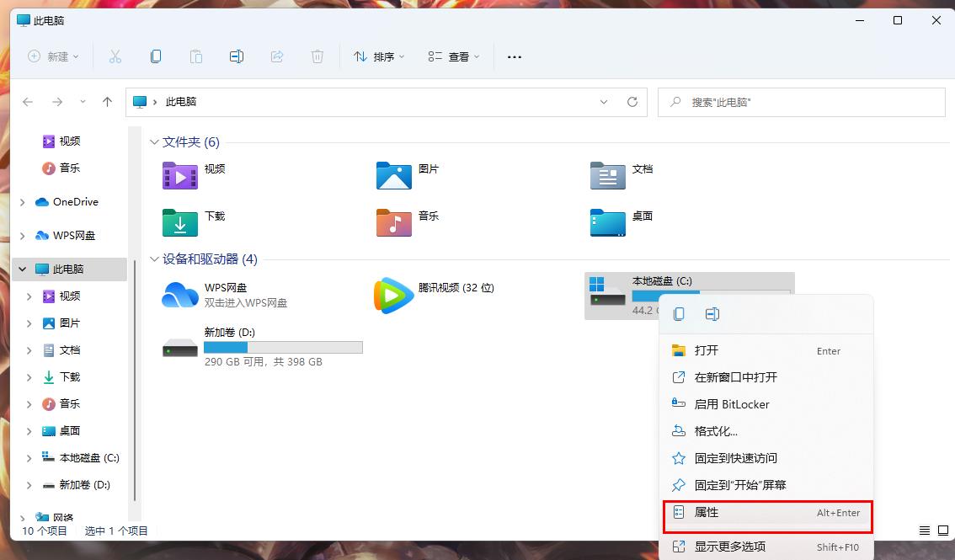Expand 新加卷 (D:) in navigation tree
Image resolution: width=955 pixels, height=560 pixels.
29,485
